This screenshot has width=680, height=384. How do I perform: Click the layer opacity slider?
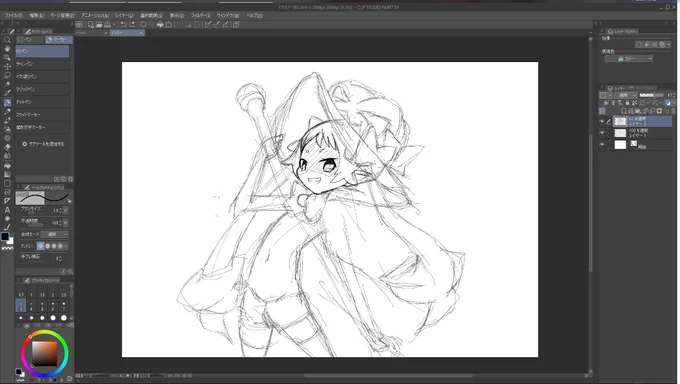[651, 95]
